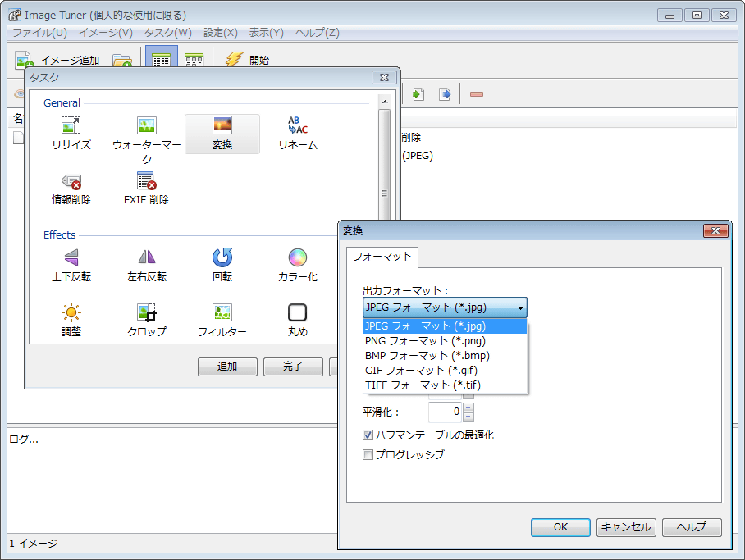Select the フォーマット tab
This screenshot has height=560, width=745.
[x=382, y=257]
